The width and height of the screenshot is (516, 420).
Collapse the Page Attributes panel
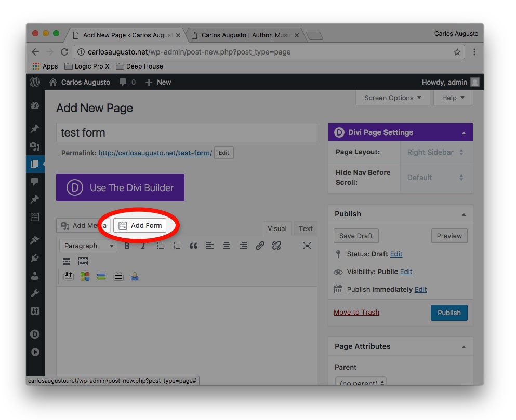point(464,347)
